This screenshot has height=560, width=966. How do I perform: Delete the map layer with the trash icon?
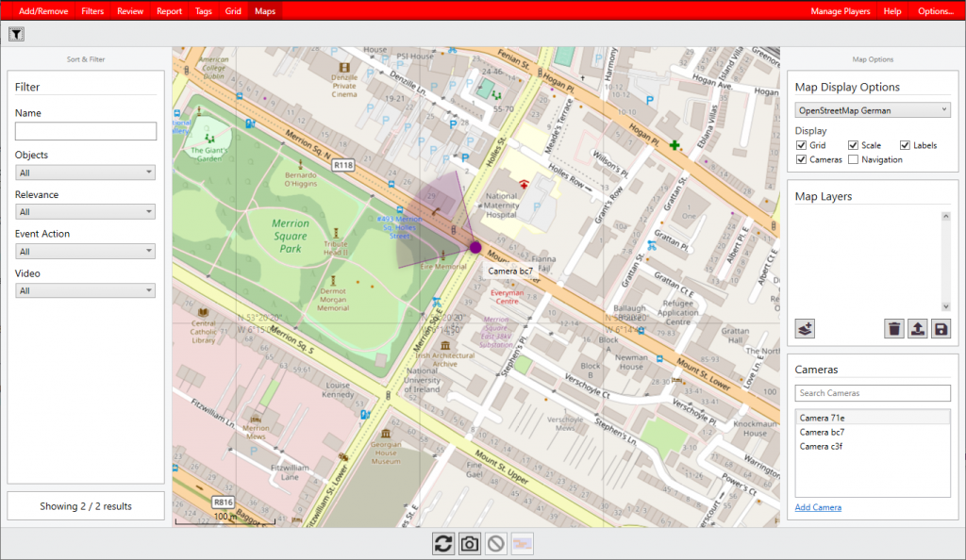(x=894, y=329)
